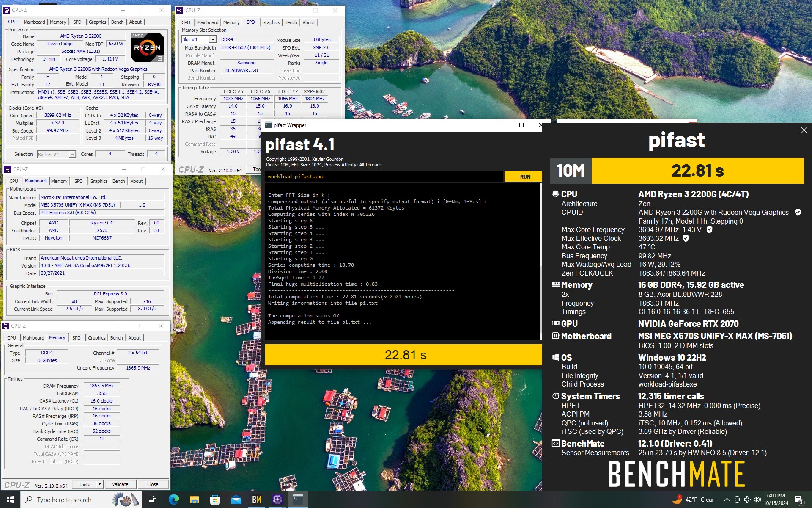Screen dimensions: 812x508
Task: Click the Core Speed value 3699.62 MHz
Action: 58,115
